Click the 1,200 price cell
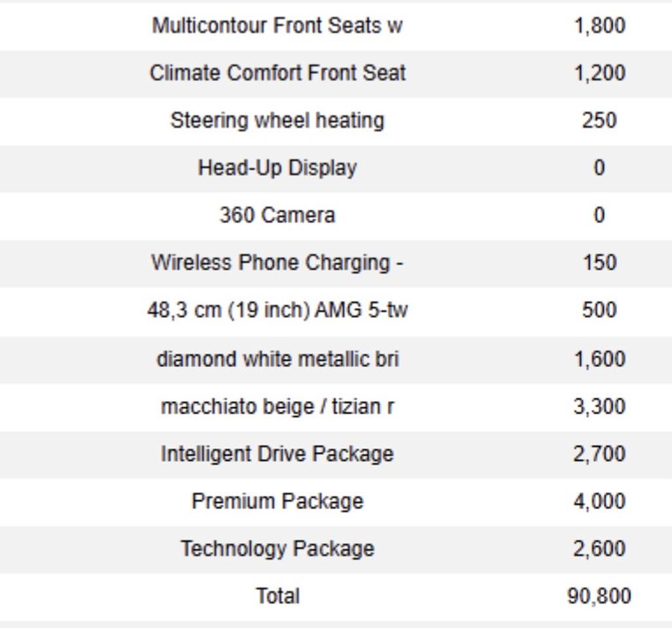Image resolution: width=672 pixels, height=628 pixels. pos(599,73)
